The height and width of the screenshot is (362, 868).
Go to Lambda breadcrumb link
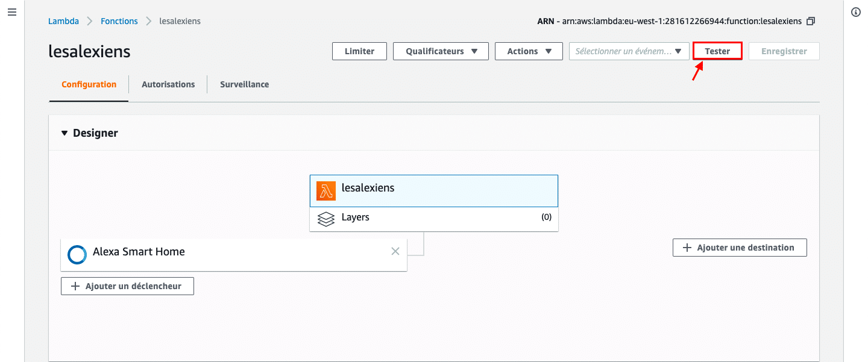63,21
